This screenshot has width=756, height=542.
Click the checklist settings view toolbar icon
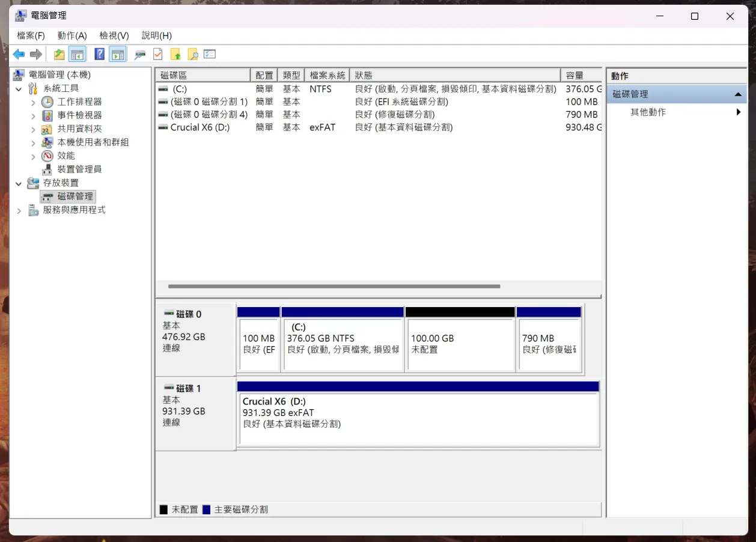[210, 55]
